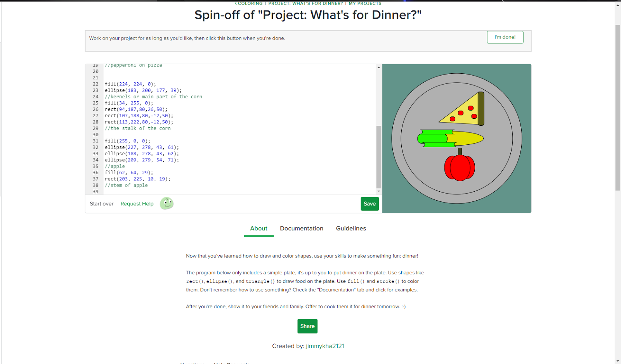Click the I'm done! button
621x364 pixels.
click(x=505, y=37)
